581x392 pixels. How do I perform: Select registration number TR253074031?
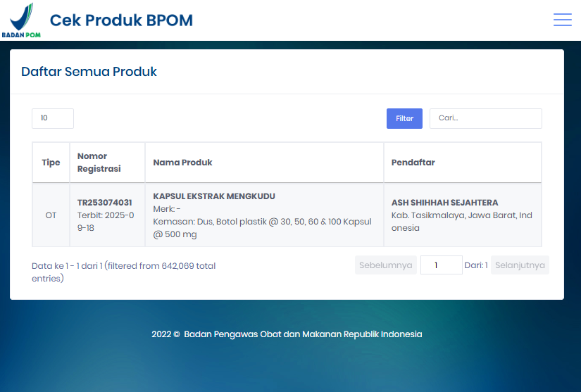tap(104, 203)
